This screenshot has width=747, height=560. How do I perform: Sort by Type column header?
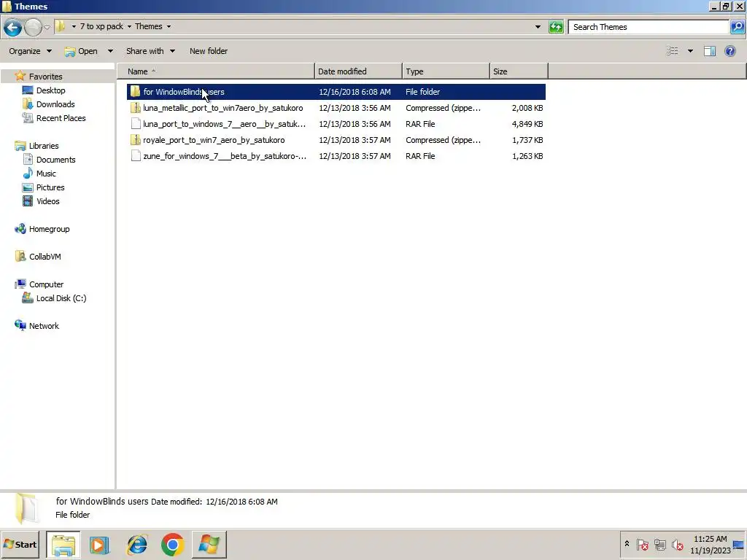pyautogui.click(x=446, y=71)
